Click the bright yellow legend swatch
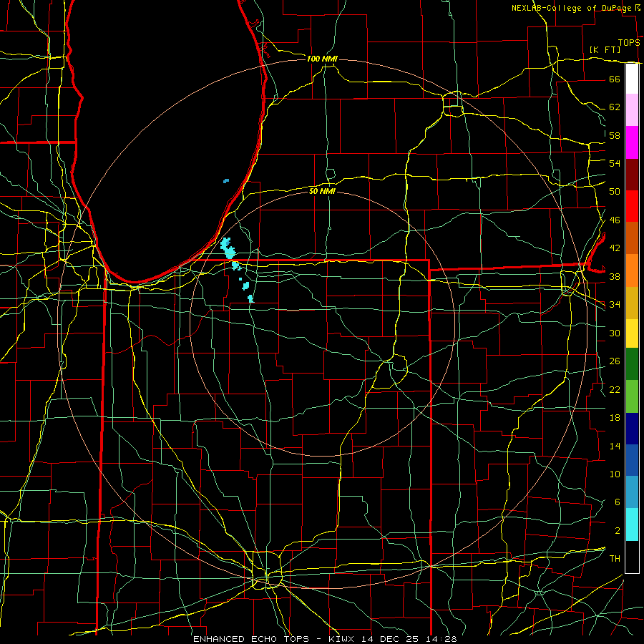The height and width of the screenshot is (644, 644). [632, 333]
